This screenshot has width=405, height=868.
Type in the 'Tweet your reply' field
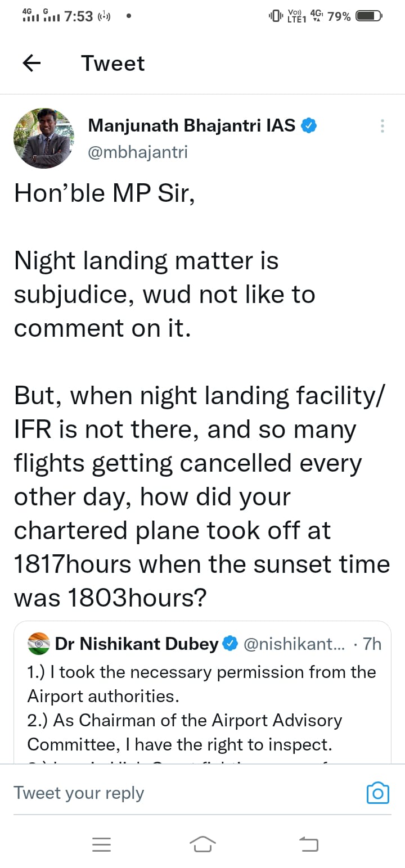[x=169, y=793]
